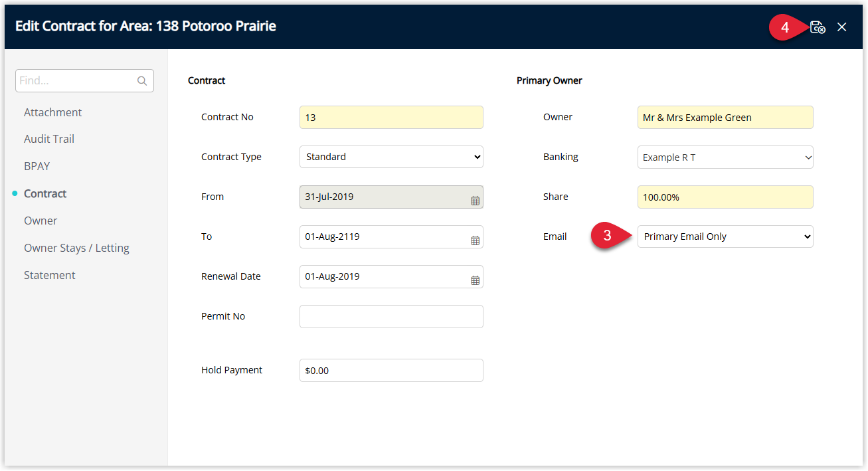Image resolution: width=868 pixels, height=471 pixels.
Task: Expand the Contract Type dropdown
Action: pyautogui.click(x=391, y=157)
